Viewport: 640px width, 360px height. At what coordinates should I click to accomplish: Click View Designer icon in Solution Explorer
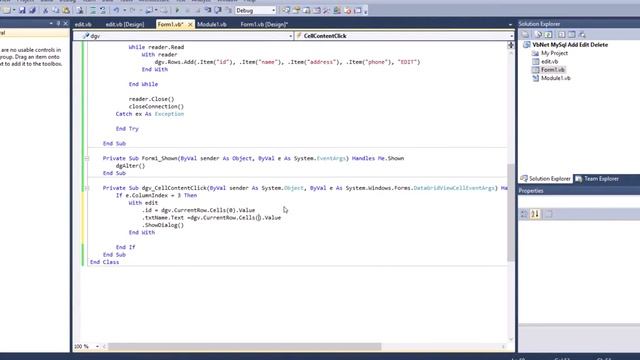[572, 35]
